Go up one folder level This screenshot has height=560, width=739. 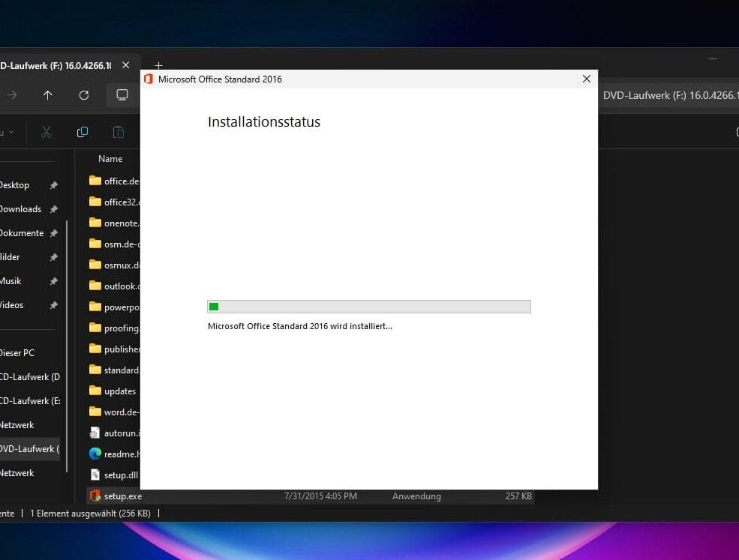point(48,95)
